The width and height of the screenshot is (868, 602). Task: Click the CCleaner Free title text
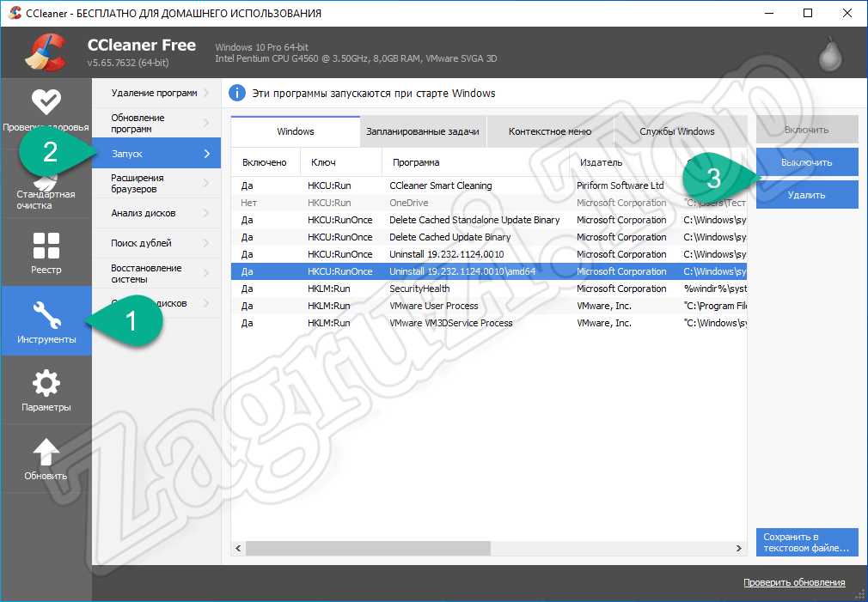[142, 45]
